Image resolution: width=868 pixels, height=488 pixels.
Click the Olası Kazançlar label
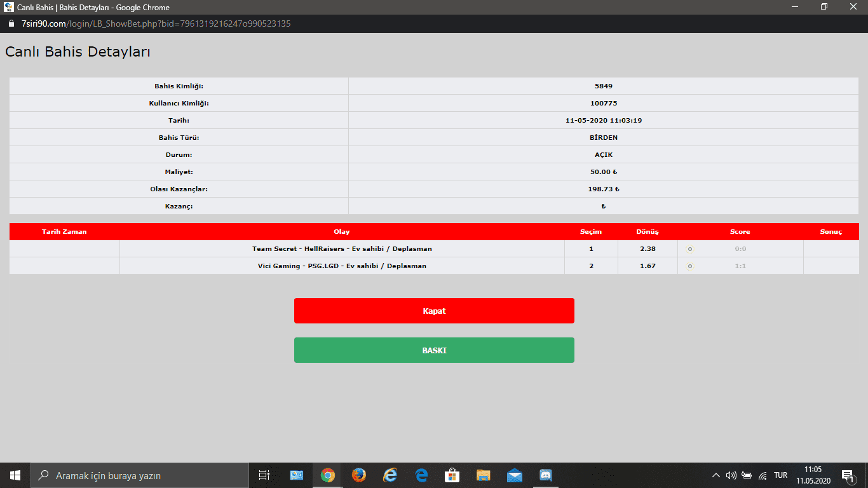[x=179, y=189]
